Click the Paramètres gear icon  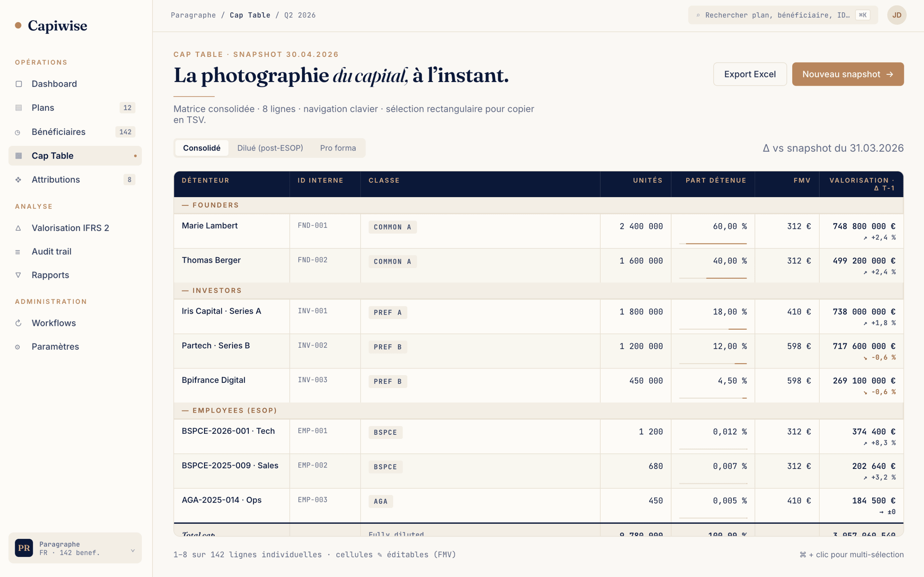click(x=17, y=347)
